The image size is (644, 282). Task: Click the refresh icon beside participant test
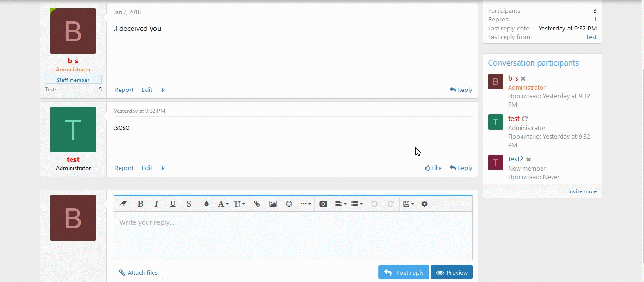[525, 119]
